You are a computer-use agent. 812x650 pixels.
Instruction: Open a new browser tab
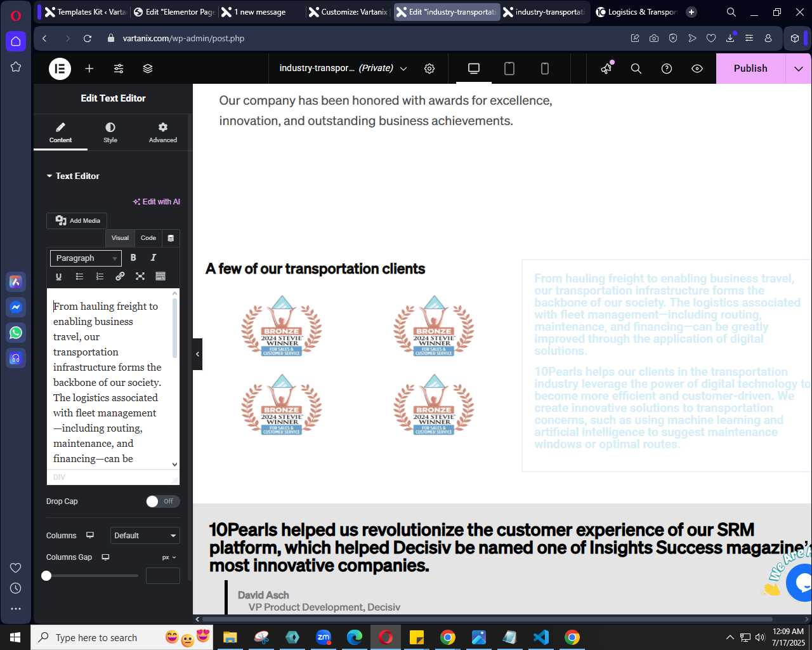click(691, 12)
